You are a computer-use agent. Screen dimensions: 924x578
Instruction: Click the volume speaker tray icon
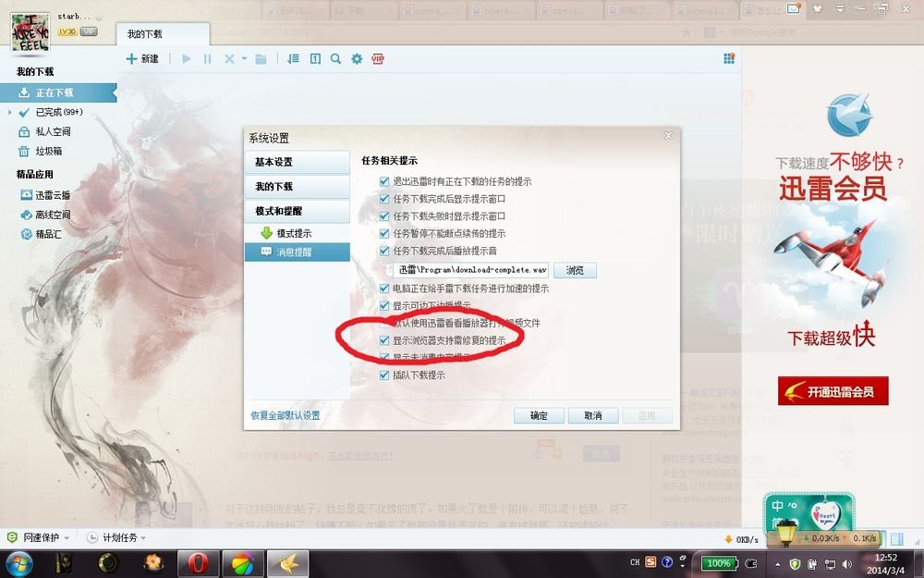click(x=846, y=564)
